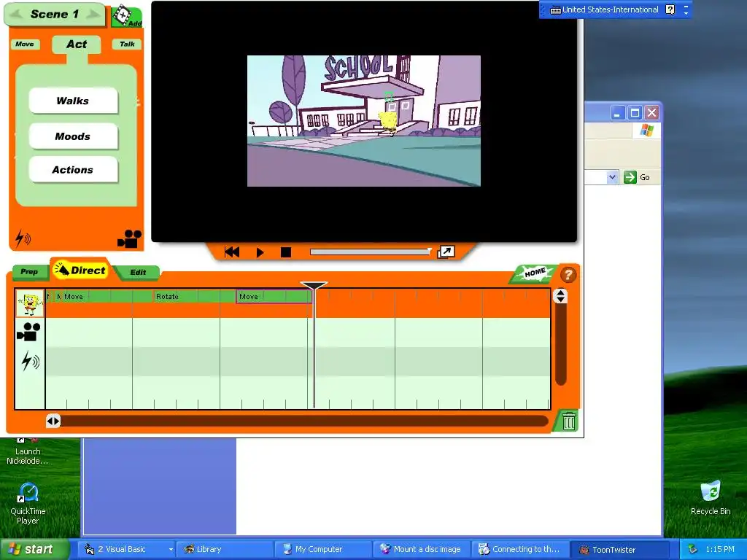Open the Move tab
The width and height of the screenshot is (747, 560).
[25, 44]
